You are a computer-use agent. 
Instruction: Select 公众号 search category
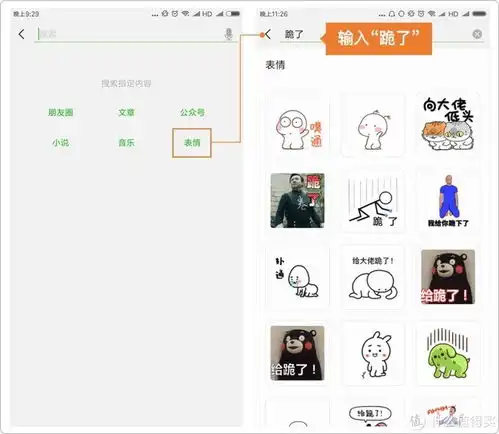pyautogui.click(x=192, y=112)
